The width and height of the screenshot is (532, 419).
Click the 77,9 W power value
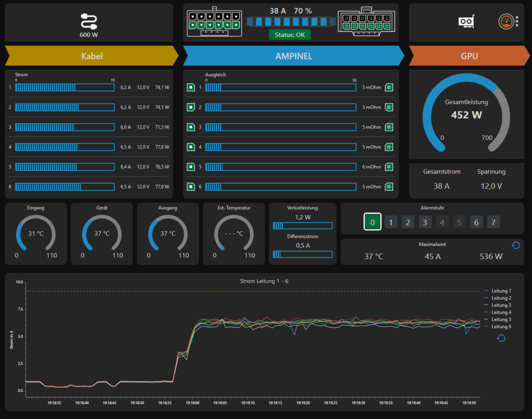pos(162,187)
